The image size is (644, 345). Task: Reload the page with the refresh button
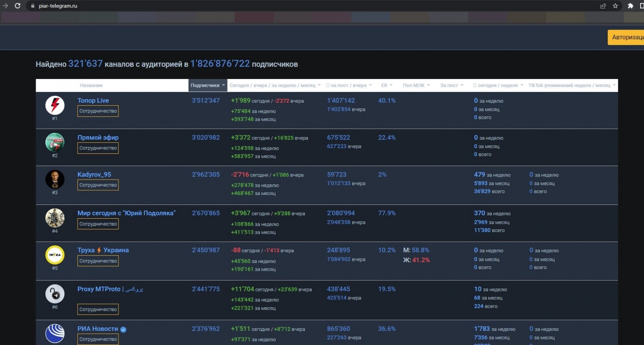point(18,6)
